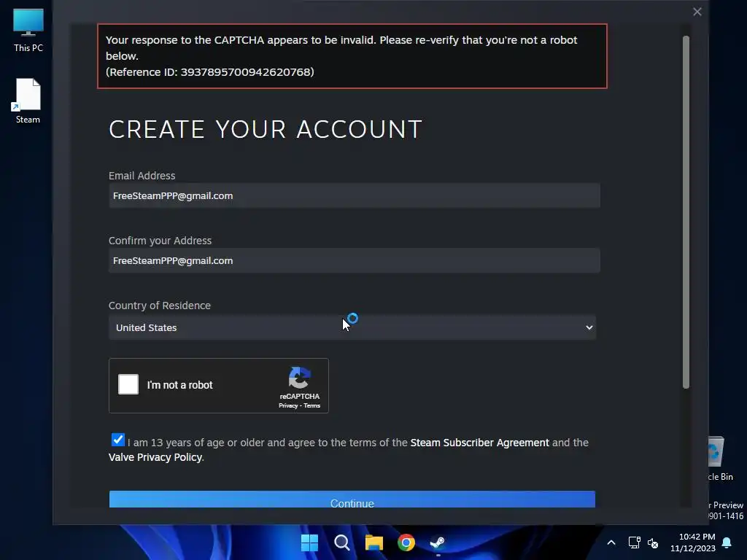This screenshot has width=747, height=560.
Task: Select the This PC desktop icon
Action: [28, 30]
